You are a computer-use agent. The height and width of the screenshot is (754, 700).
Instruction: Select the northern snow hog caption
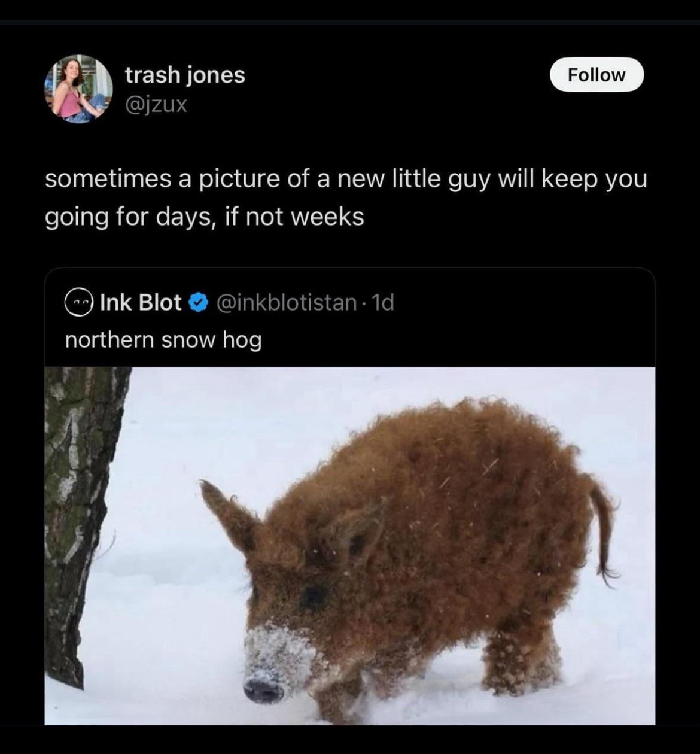pos(163,340)
